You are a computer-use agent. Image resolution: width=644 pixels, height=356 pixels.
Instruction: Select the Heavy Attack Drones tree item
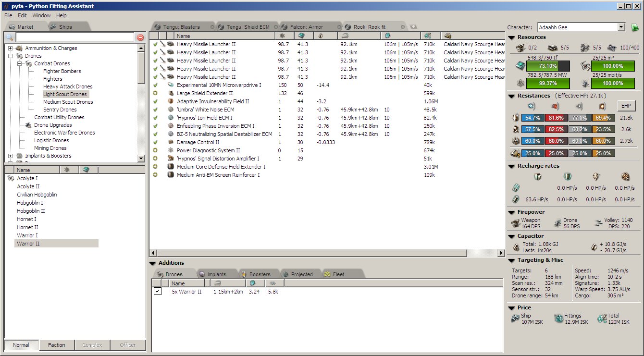point(68,86)
